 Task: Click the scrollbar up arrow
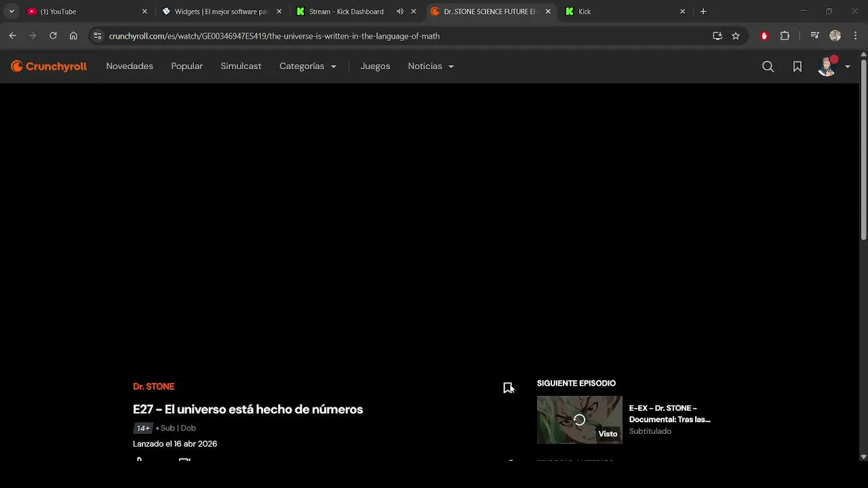click(863, 54)
